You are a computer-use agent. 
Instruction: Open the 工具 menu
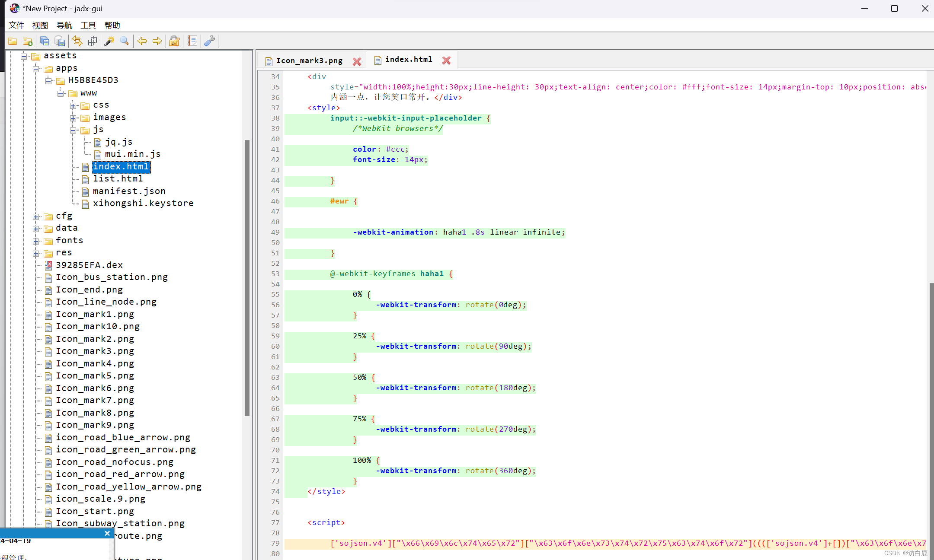(88, 25)
